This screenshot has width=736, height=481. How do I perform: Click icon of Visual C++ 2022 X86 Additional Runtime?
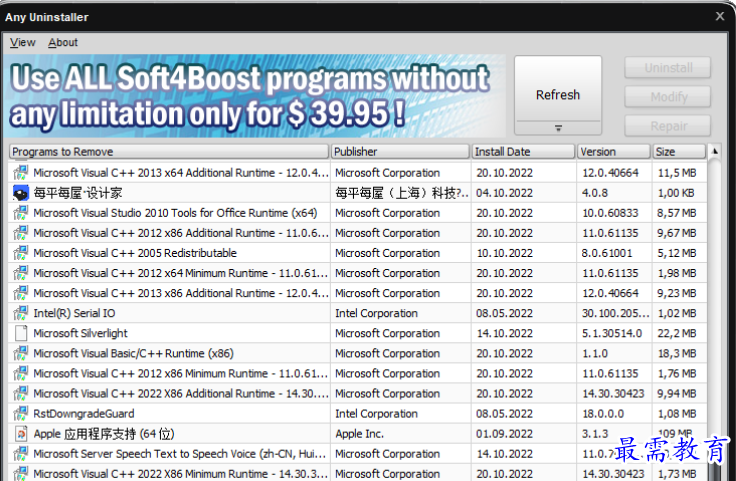(20, 394)
